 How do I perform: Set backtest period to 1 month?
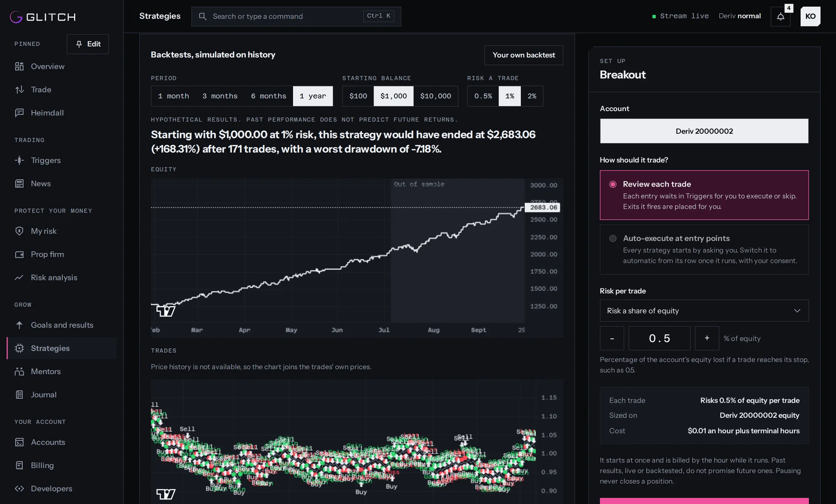coord(173,96)
